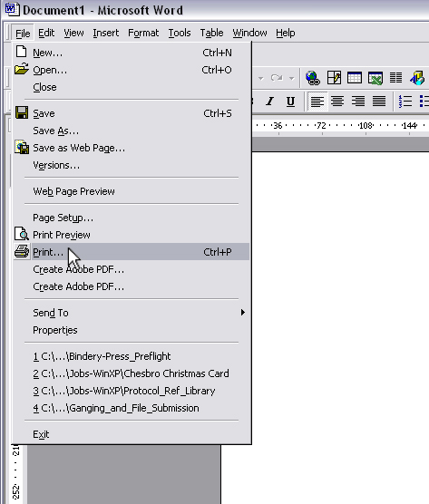
Task: Click the horizontal ruler at mark 72
Action: [321, 125]
